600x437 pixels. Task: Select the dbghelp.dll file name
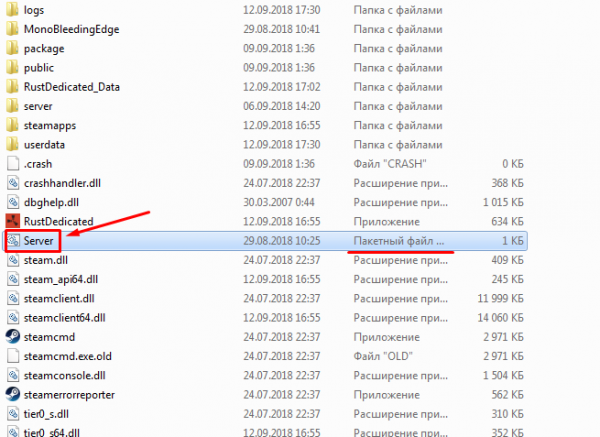pyautogui.click(x=51, y=202)
